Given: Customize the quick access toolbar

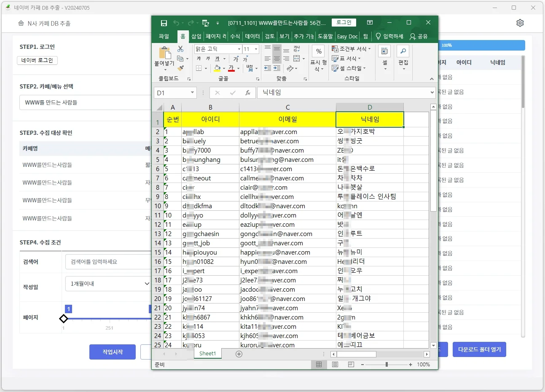Looking at the screenshot, I should pos(217,23).
